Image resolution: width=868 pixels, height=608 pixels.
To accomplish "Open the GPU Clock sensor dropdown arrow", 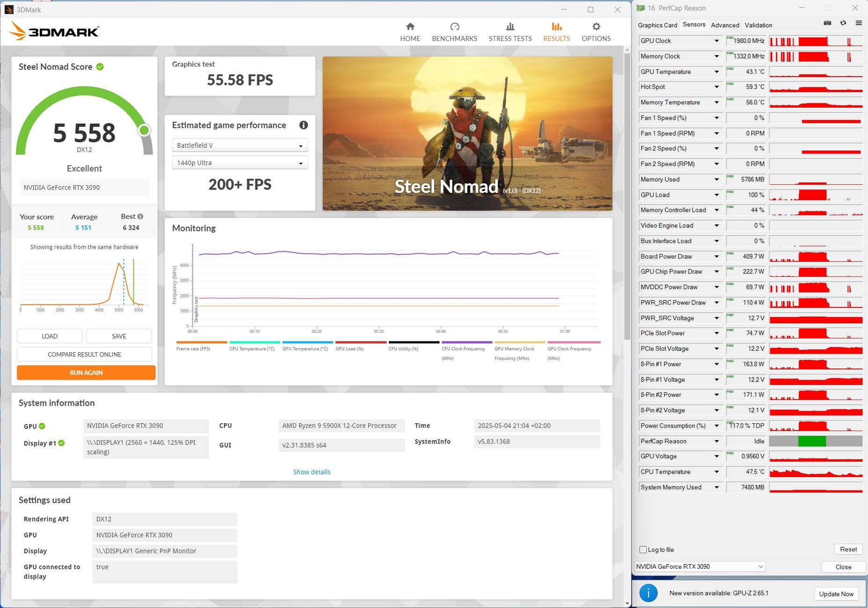I will (x=716, y=41).
